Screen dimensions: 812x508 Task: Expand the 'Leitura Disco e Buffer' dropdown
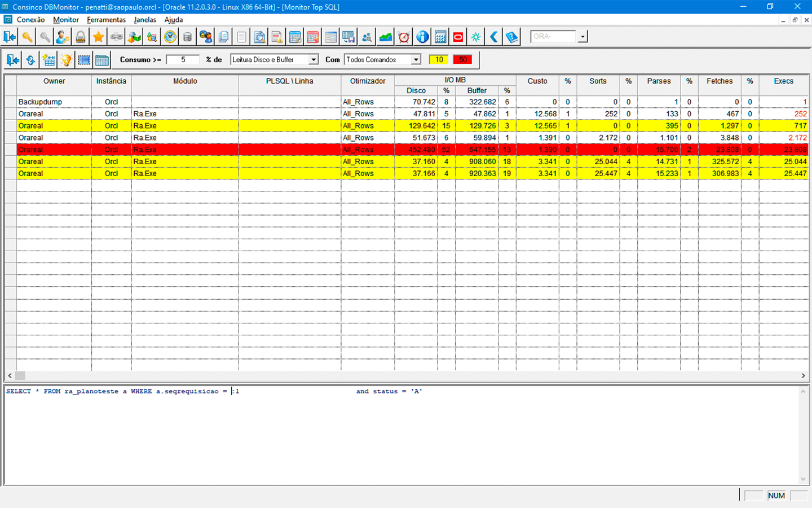(314, 60)
